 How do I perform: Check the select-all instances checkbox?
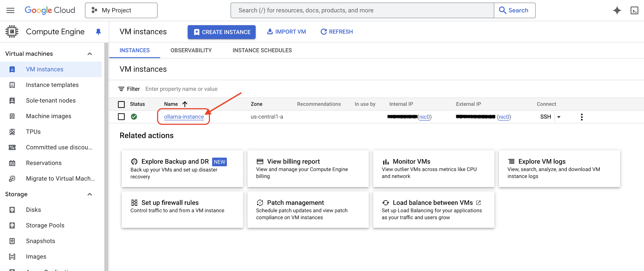[x=121, y=104]
